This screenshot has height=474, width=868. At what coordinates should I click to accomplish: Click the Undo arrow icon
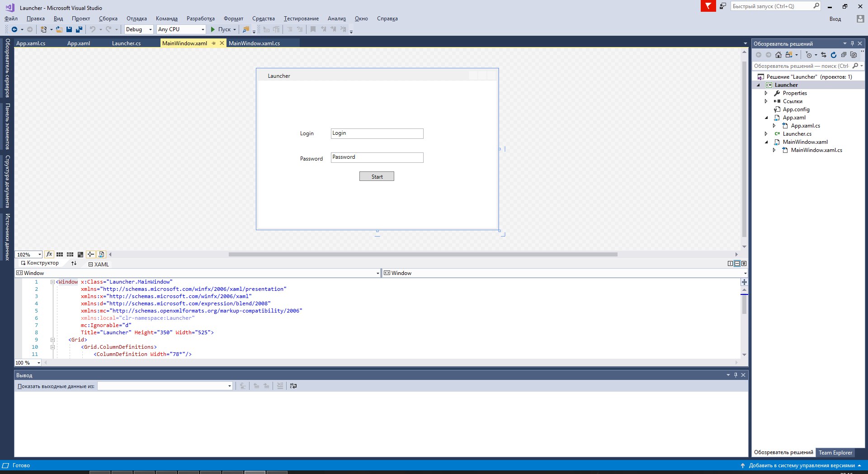click(x=93, y=29)
